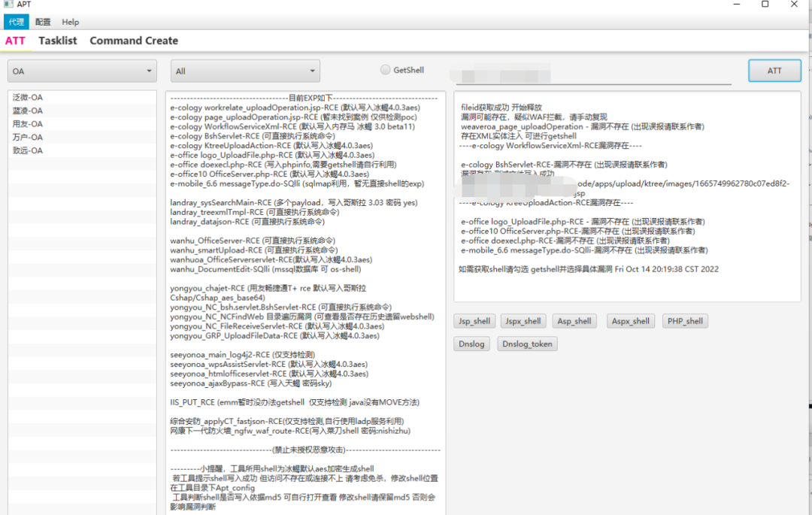
Task: Click the wanhu_smartUpload-RCE line
Action: click(x=254, y=250)
